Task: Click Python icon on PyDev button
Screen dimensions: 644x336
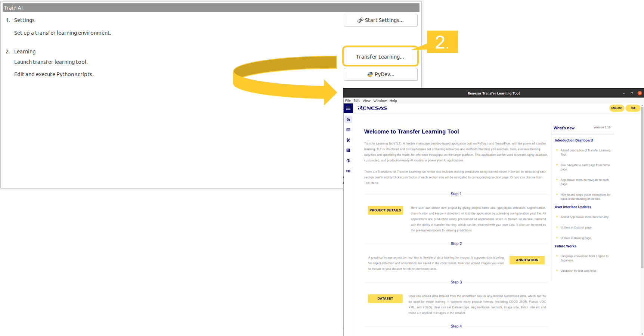Action: (x=370, y=74)
